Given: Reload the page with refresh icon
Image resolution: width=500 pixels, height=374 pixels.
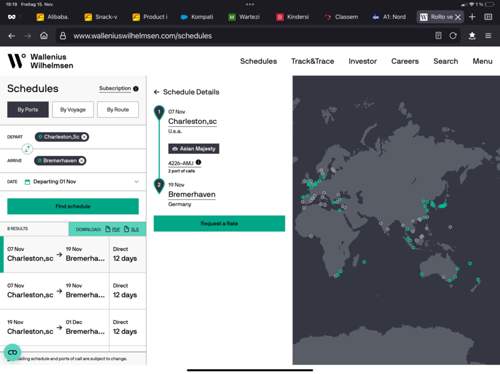Looking at the screenshot, I should tap(453, 35).
